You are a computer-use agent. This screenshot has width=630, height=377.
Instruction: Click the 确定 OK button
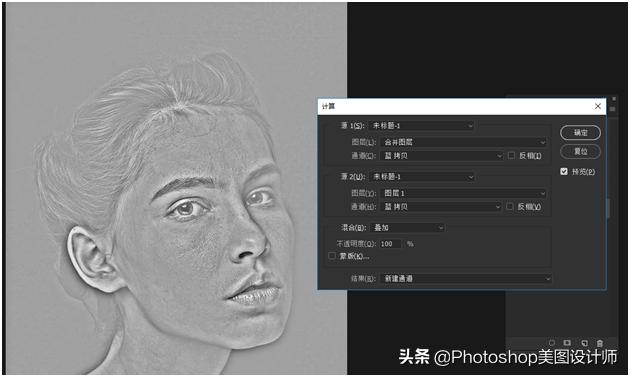click(x=580, y=133)
